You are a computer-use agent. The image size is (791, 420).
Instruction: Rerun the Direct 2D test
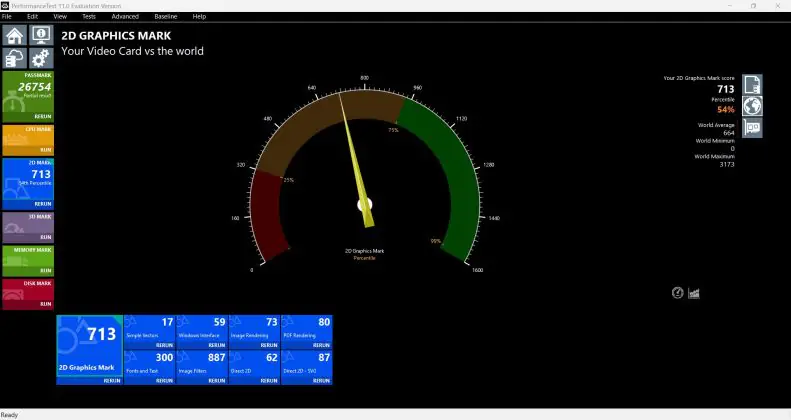point(269,381)
